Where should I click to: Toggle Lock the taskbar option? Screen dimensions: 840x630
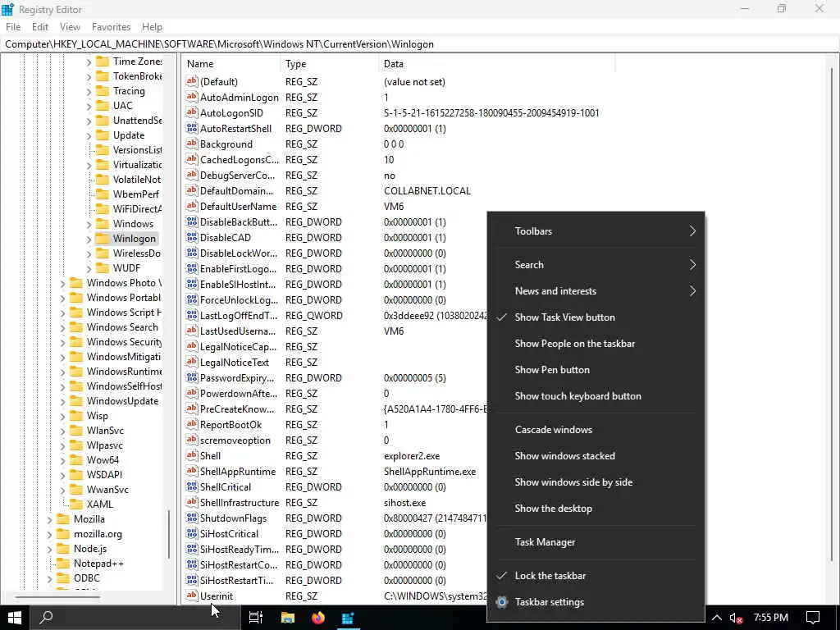[x=596, y=576]
